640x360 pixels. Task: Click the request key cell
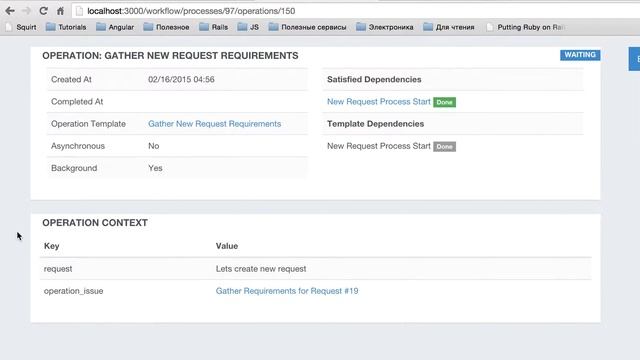coord(58,269)
